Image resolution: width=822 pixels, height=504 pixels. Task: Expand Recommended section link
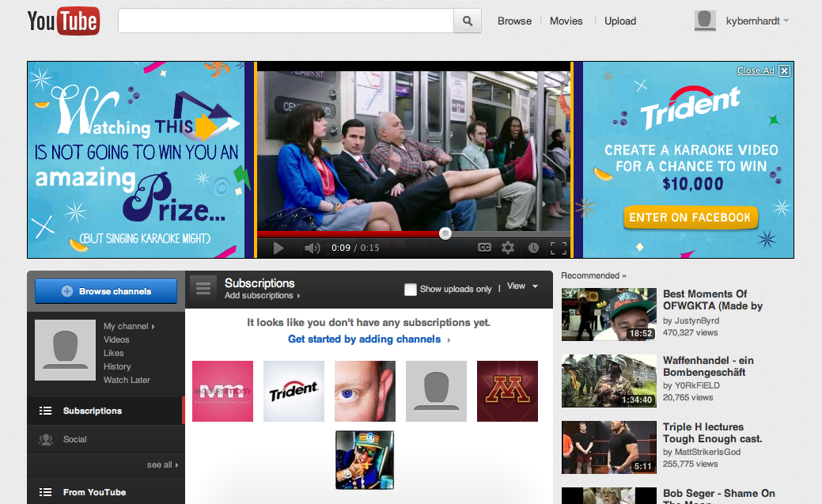click(x=593, y=275)
